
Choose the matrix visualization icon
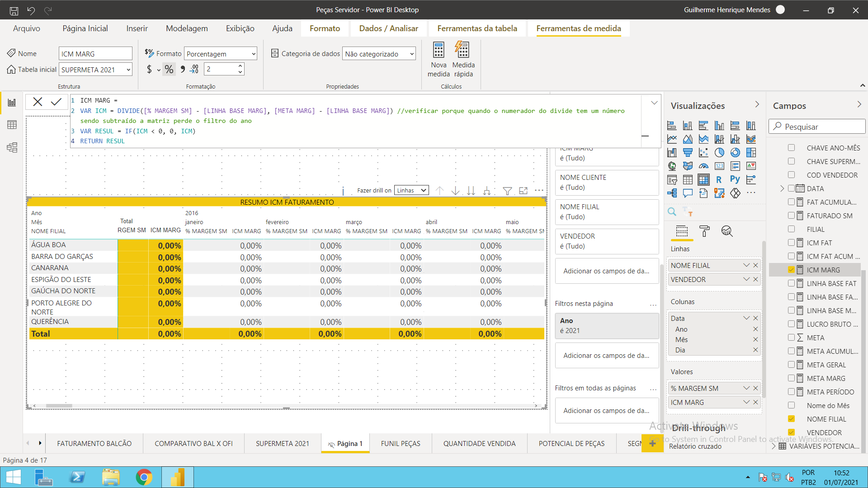pos(703,179)
